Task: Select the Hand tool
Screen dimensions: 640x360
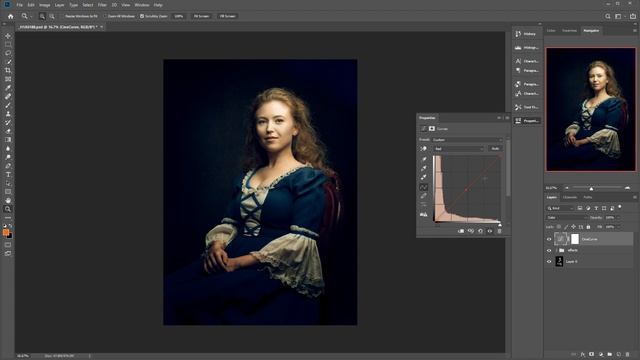Action: click(8, 200)
